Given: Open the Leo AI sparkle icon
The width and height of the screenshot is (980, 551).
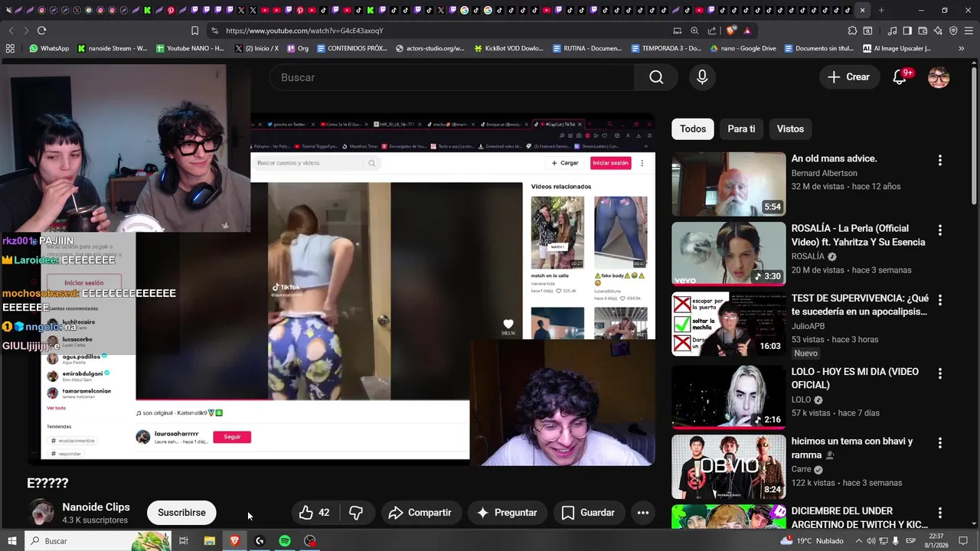Looking at the screenshot, I should 938,31.
